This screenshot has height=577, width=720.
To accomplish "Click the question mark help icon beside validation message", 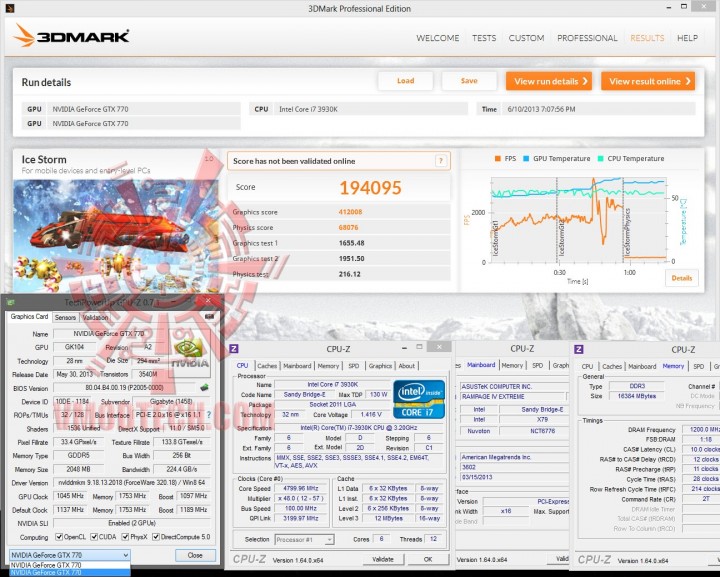I will pos(441,161).
